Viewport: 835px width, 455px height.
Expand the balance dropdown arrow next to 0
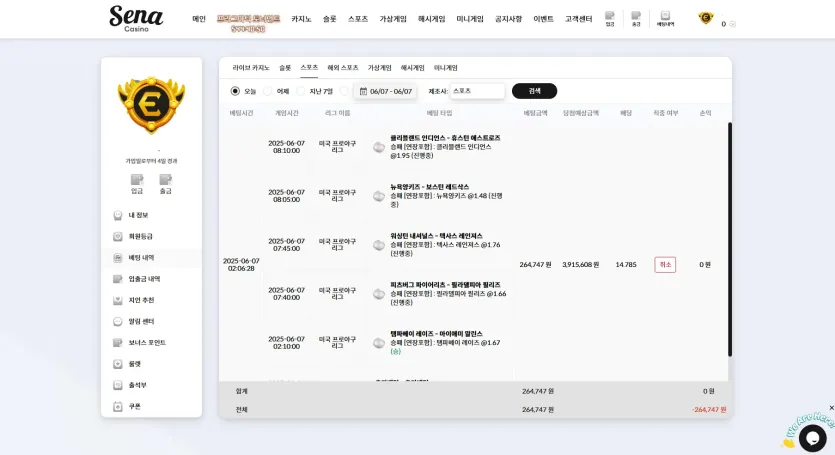coord(733,24)
